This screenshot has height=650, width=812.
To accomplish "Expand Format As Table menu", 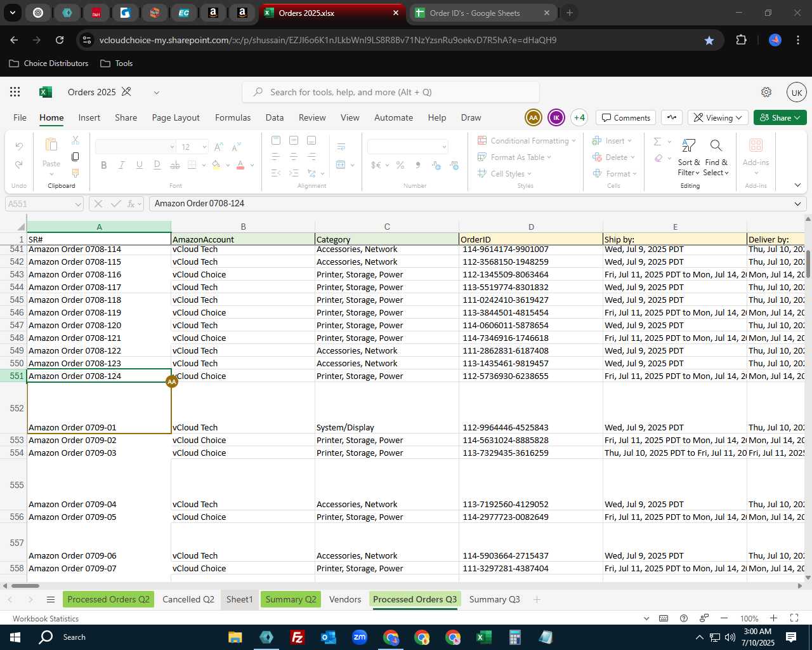I will 514,157.
